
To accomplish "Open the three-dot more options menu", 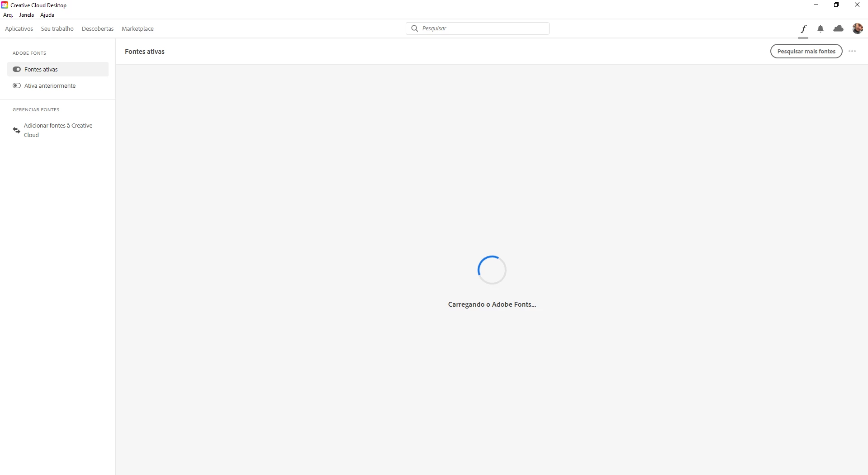I will pyautogui.click(x=852, y=51).
